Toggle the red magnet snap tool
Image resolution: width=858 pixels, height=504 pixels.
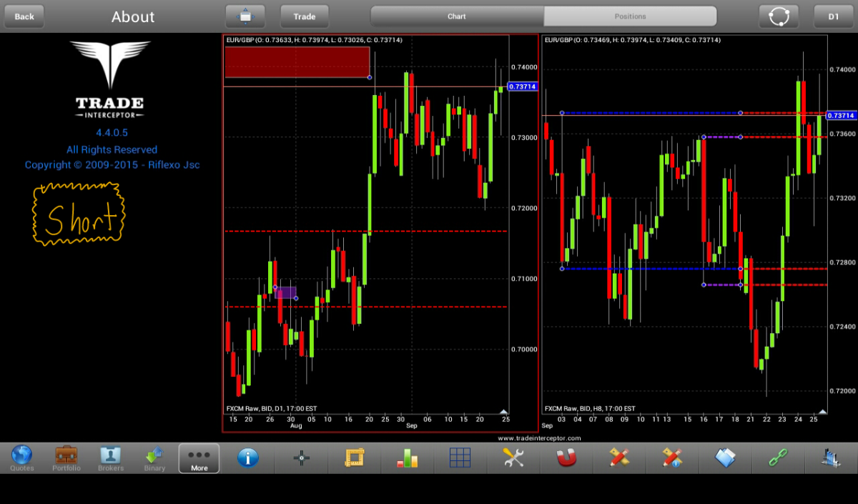566,458
